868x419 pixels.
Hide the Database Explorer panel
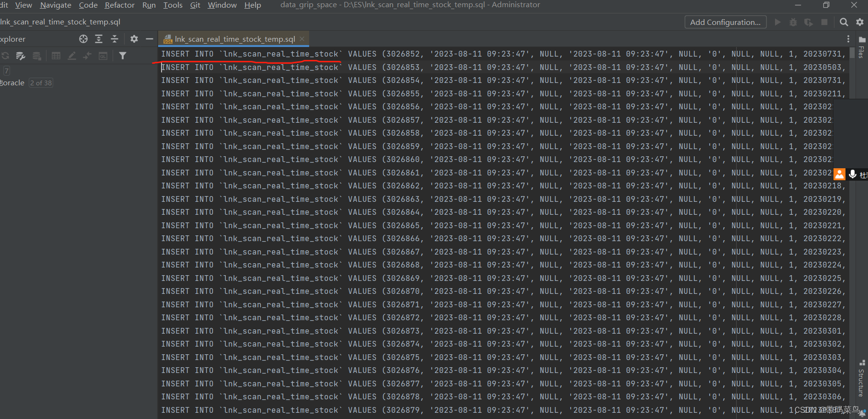coord(150,39)
